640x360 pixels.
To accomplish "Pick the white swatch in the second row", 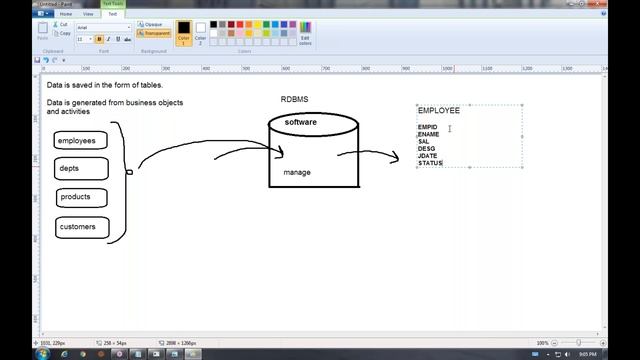I will [213, 33].
